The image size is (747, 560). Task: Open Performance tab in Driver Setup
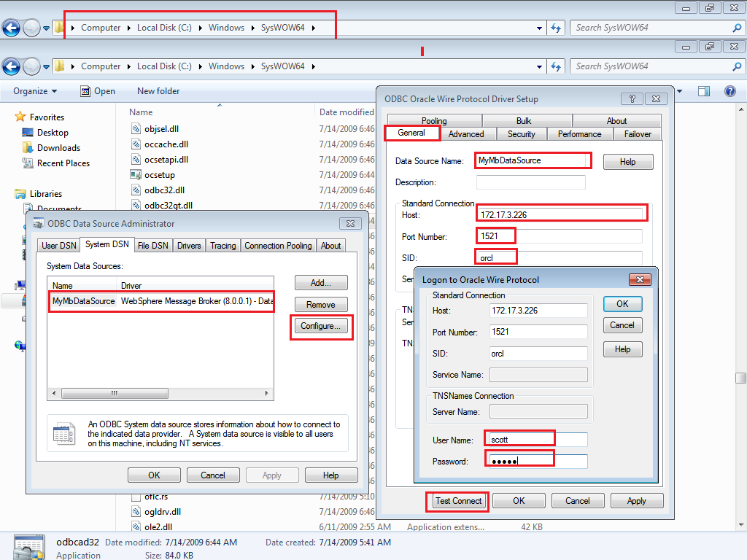point(579,134)
